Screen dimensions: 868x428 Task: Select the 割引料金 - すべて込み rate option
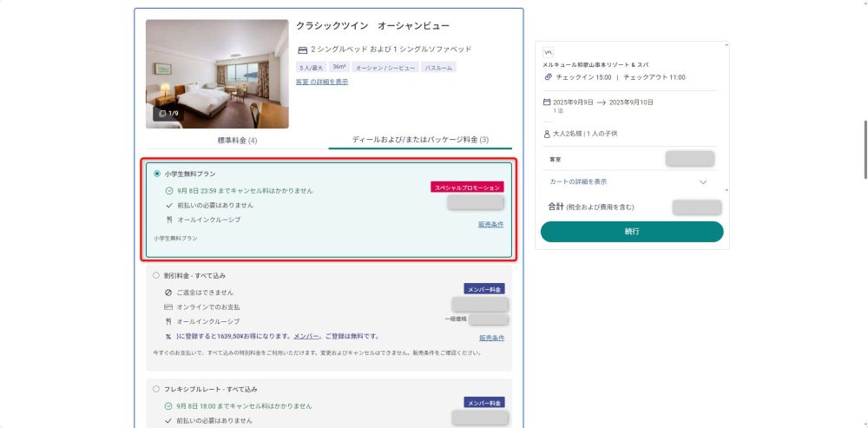tap(157, 275)
